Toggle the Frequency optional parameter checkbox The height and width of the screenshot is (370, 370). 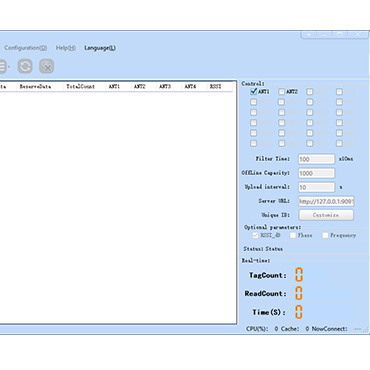click(325, 235)
